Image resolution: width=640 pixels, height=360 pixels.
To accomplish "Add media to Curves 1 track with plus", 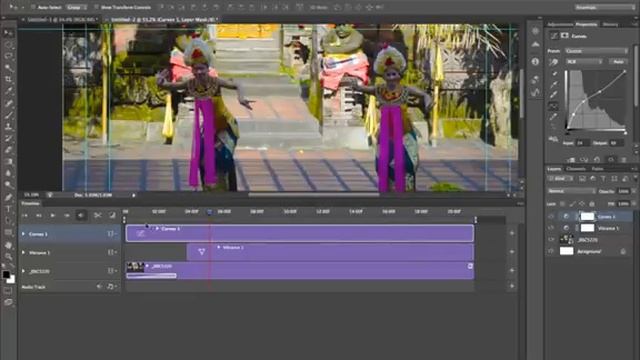I will [x=512, y=233].
